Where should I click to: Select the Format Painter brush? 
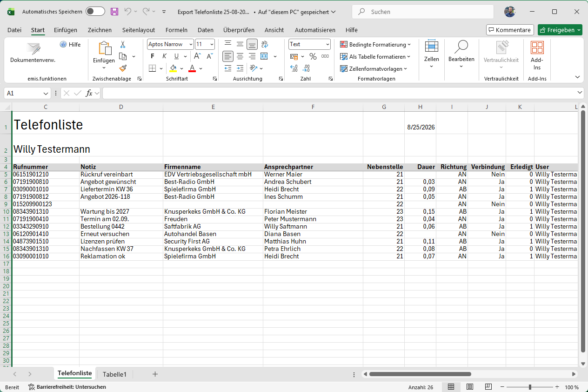[123, 68]
